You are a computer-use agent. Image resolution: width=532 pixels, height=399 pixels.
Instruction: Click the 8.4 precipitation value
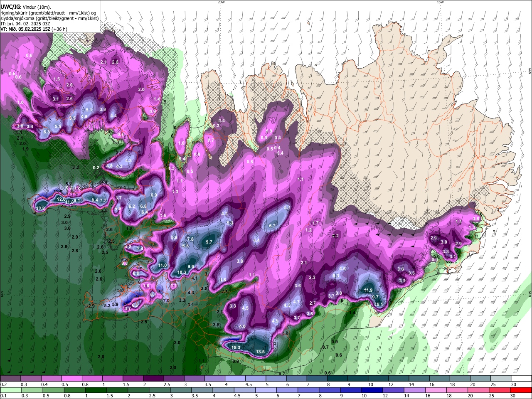click(95, 200)
